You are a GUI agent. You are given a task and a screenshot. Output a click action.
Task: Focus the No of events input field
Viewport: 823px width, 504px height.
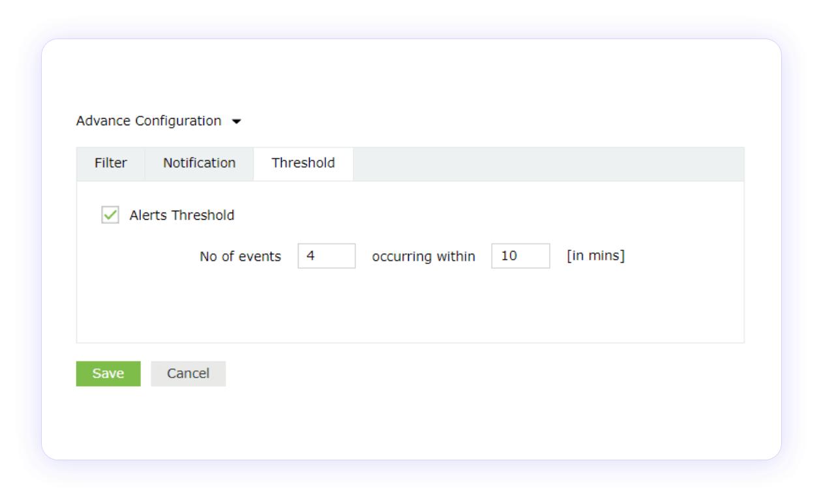pos(326,256)
